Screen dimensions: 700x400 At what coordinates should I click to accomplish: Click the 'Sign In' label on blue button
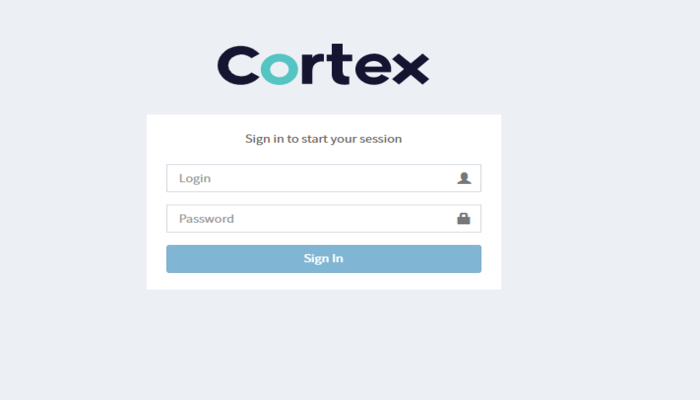(323, 258)
